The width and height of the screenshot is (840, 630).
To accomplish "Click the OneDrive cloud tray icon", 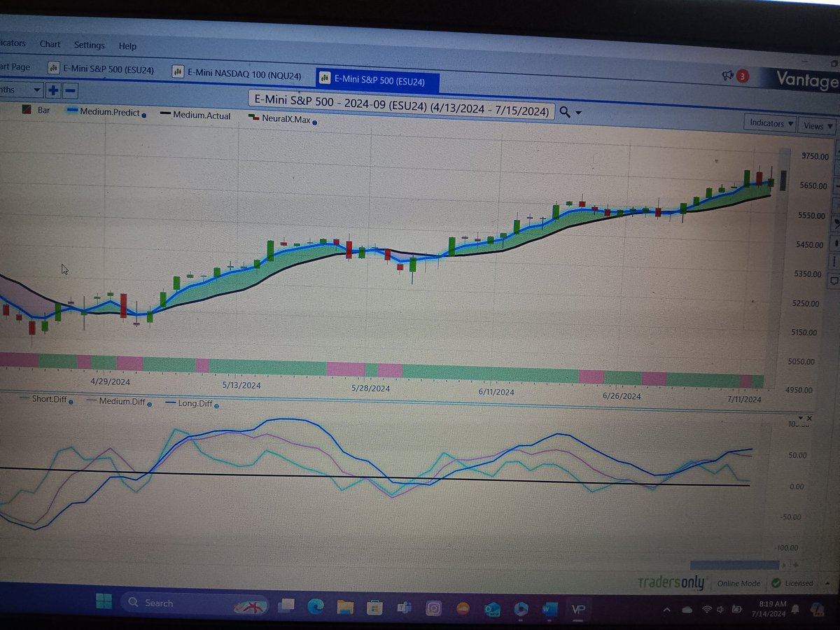I will click(687, 608).
